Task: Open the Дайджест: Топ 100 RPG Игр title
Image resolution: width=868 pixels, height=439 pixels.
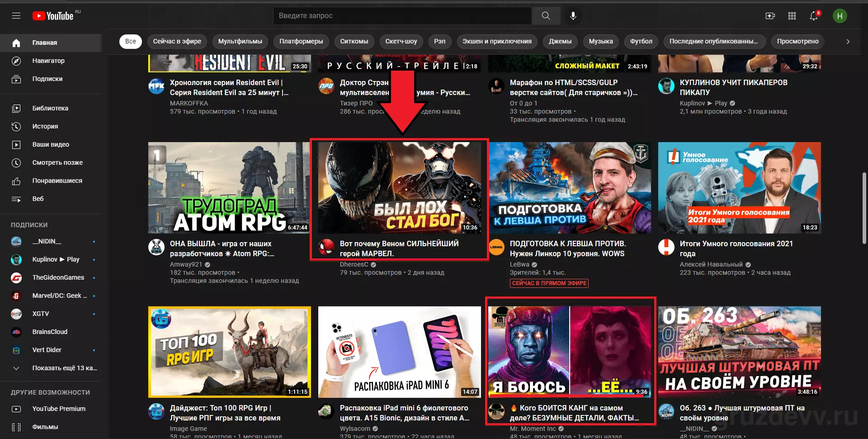Action: point(225,413)
